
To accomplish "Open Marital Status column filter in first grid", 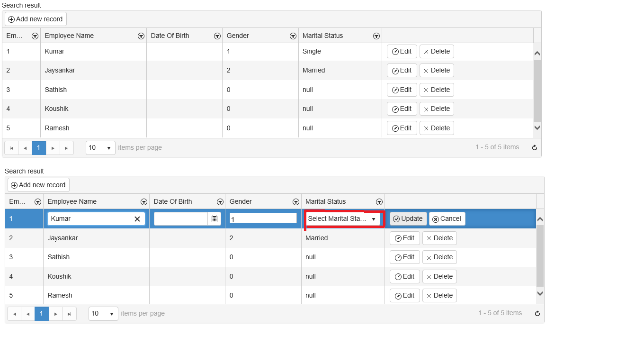I will (376, 36).
